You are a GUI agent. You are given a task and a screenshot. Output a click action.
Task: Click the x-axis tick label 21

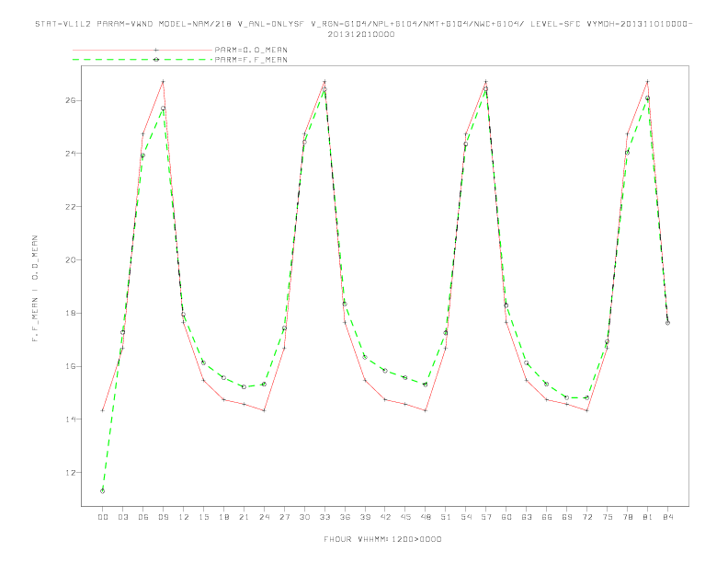(244, 517)
